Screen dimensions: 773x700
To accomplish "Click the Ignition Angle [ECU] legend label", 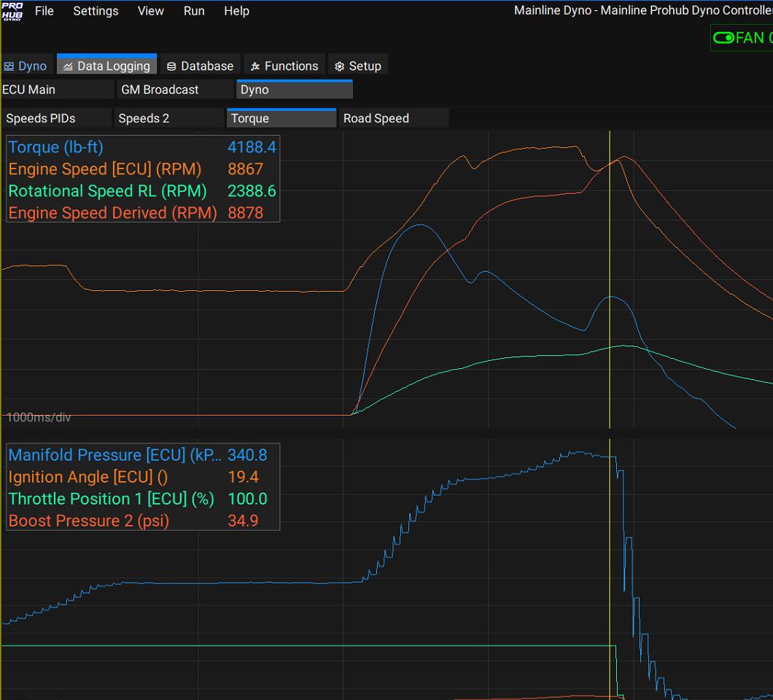I will (88, 477).
